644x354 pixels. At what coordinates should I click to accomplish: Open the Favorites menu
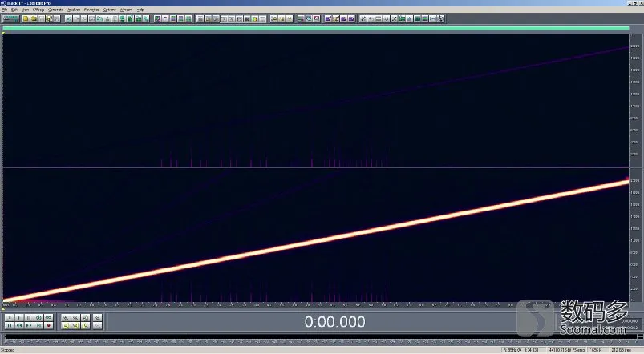coord(91,10)
